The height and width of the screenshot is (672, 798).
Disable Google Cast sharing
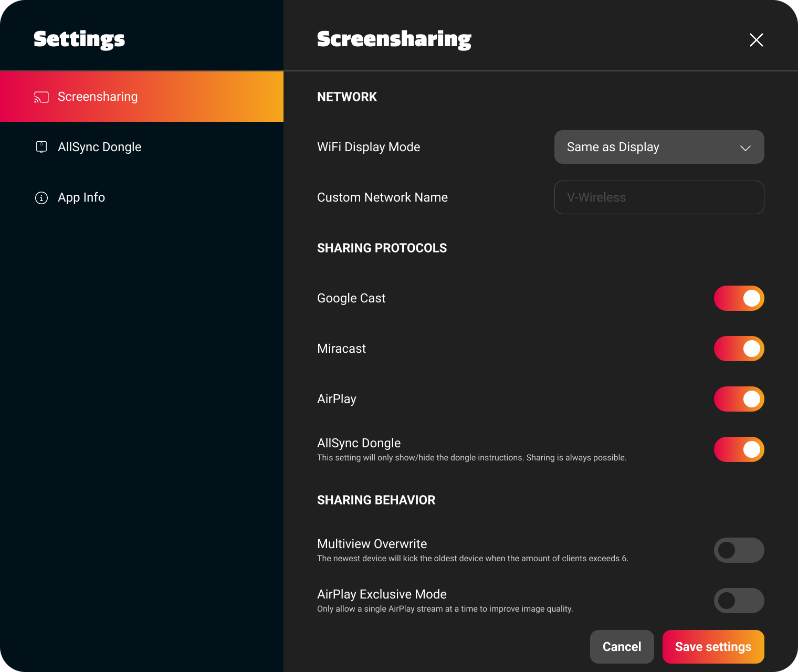(x=739, y=298)
